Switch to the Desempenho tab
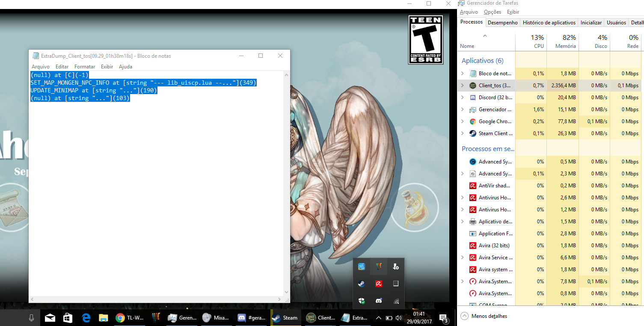644x326 pixels. tap(502, 23)
